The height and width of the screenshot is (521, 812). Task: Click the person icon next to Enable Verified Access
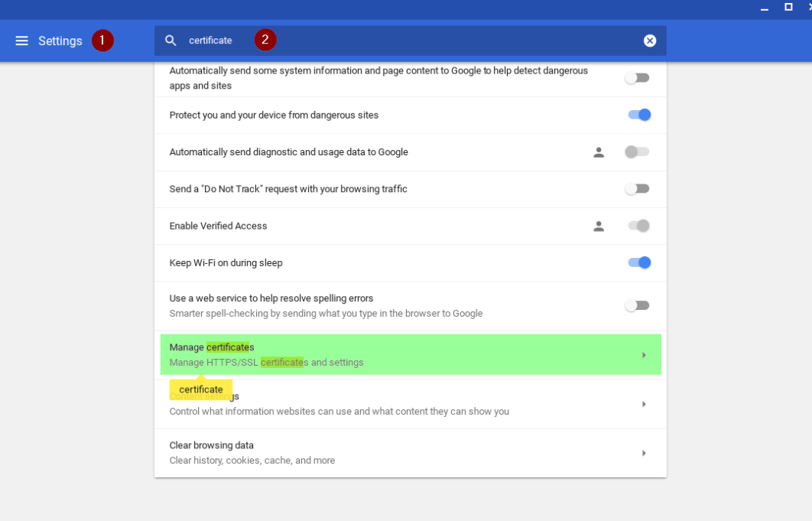coord(599,225)
